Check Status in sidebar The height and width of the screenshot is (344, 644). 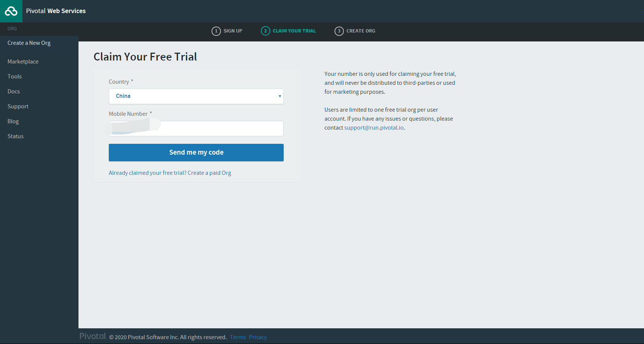click(16, 136)
